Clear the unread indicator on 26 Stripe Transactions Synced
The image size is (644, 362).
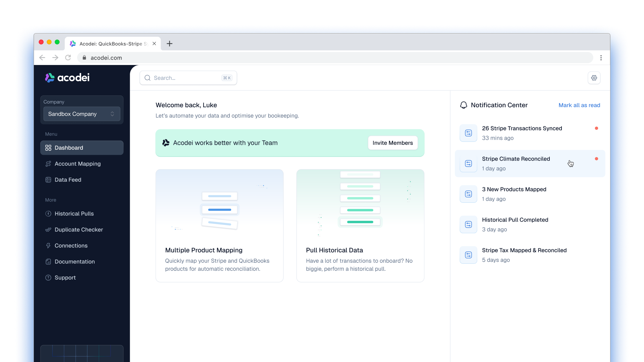tap(597, 128)
